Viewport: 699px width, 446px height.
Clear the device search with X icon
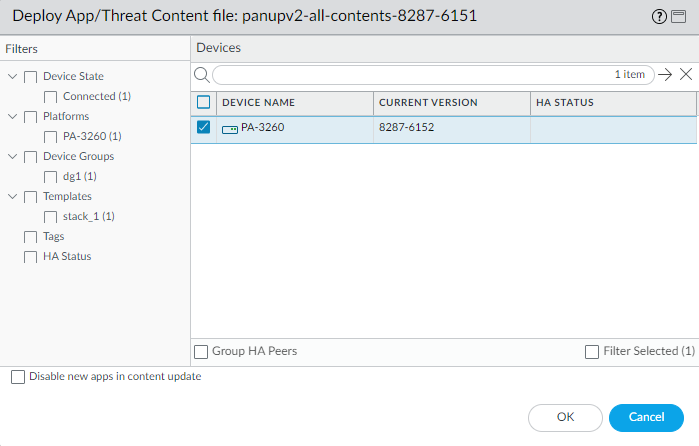[x=686, y=75]
